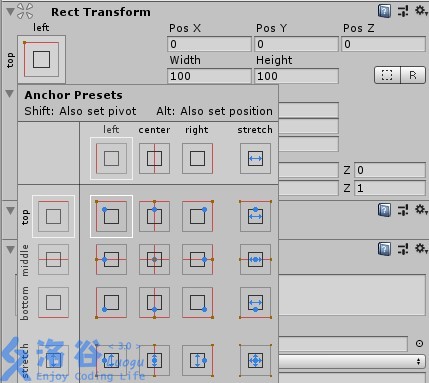Screen dimensions: 429x383
Task: Open help icon of second component
Action: [384, 210]
